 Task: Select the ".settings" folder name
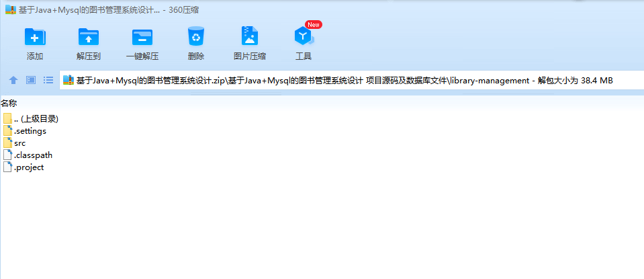pyautogui.click(x=30, y=131)
